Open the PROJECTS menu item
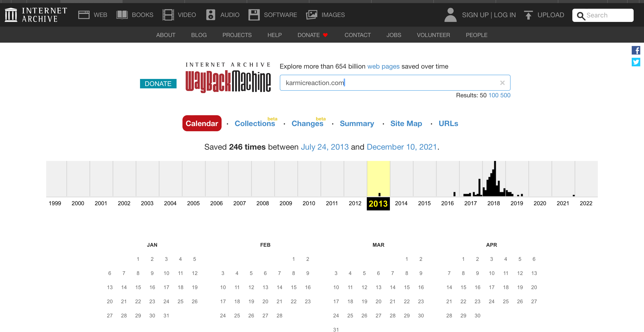 [237, 35]
